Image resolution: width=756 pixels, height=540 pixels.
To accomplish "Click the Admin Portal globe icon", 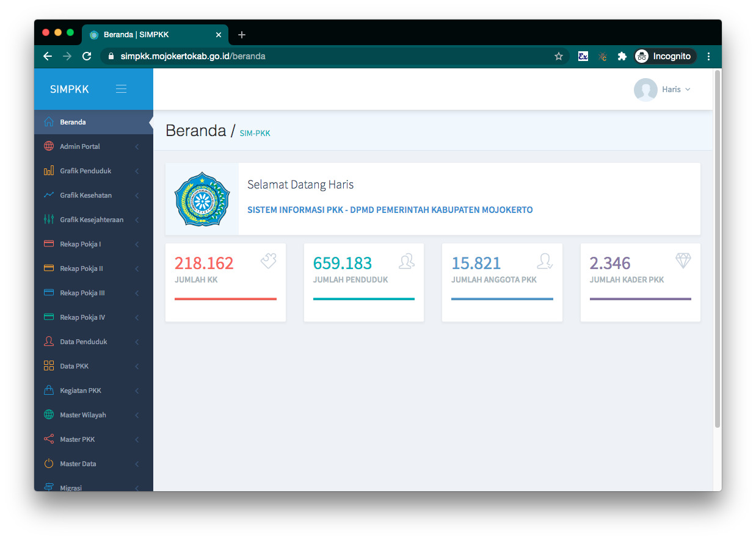I will (x=49, y=146).
